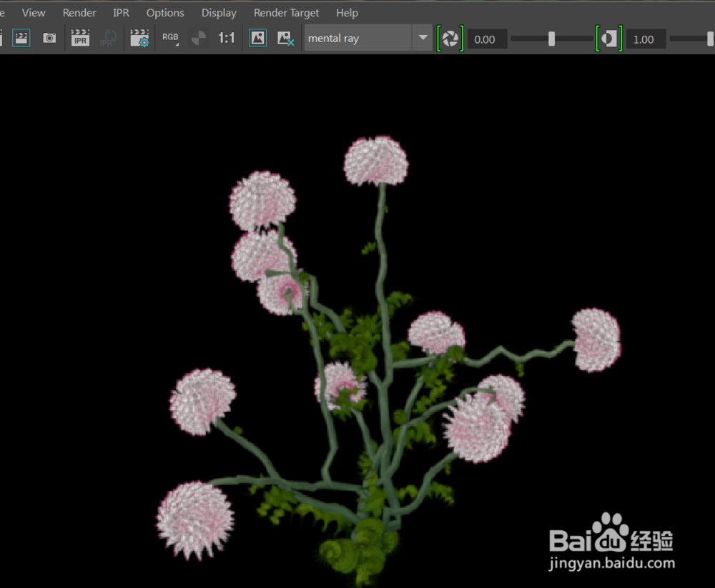715x588 pixels.
Task: Select the Redo Previous Render icon
Action: (21, 39)
